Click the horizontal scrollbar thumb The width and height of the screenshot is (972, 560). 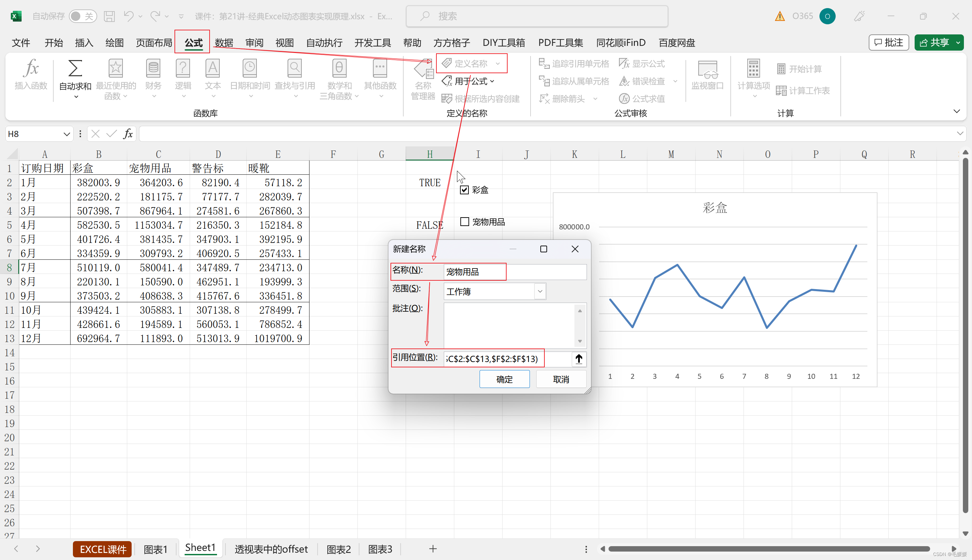point(769,549)
